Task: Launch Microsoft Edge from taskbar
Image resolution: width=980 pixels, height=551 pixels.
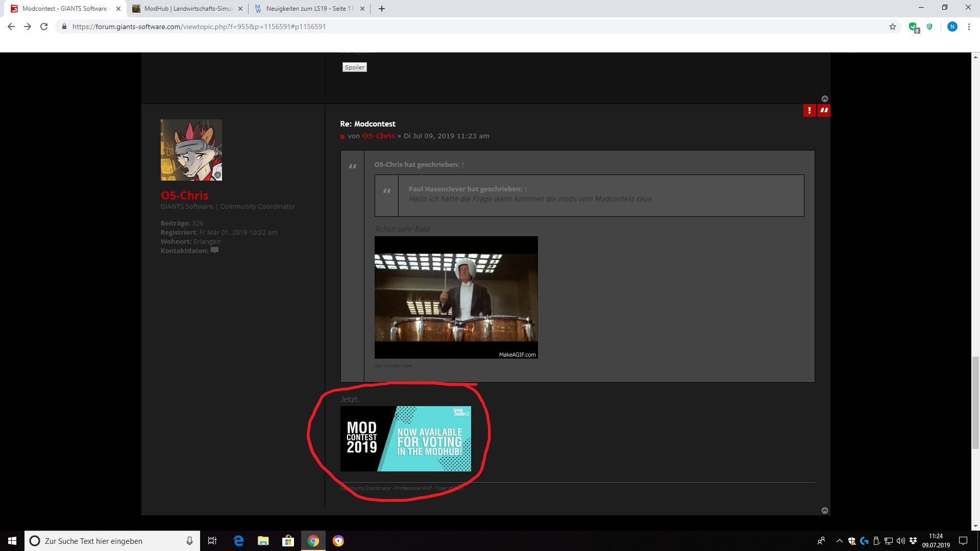Action: [238, 541]
